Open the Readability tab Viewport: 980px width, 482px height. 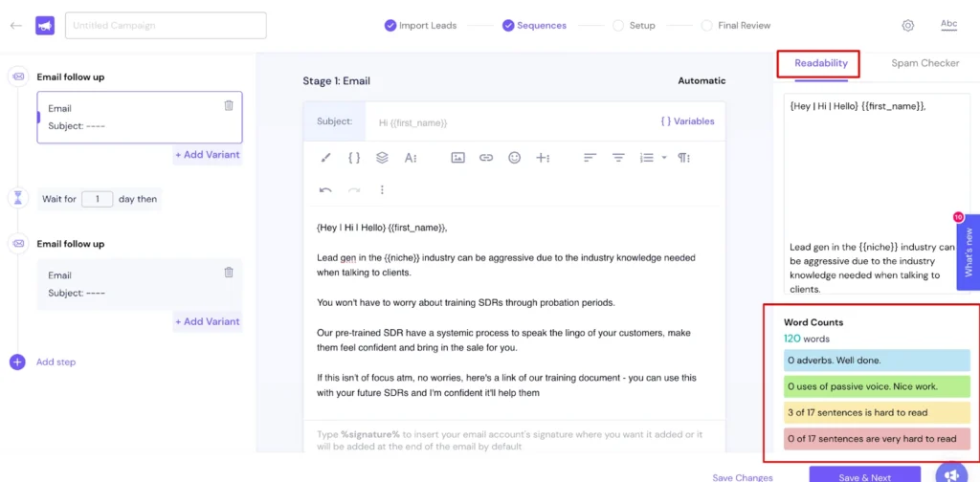pyautogui.click(x=820, y=63)
